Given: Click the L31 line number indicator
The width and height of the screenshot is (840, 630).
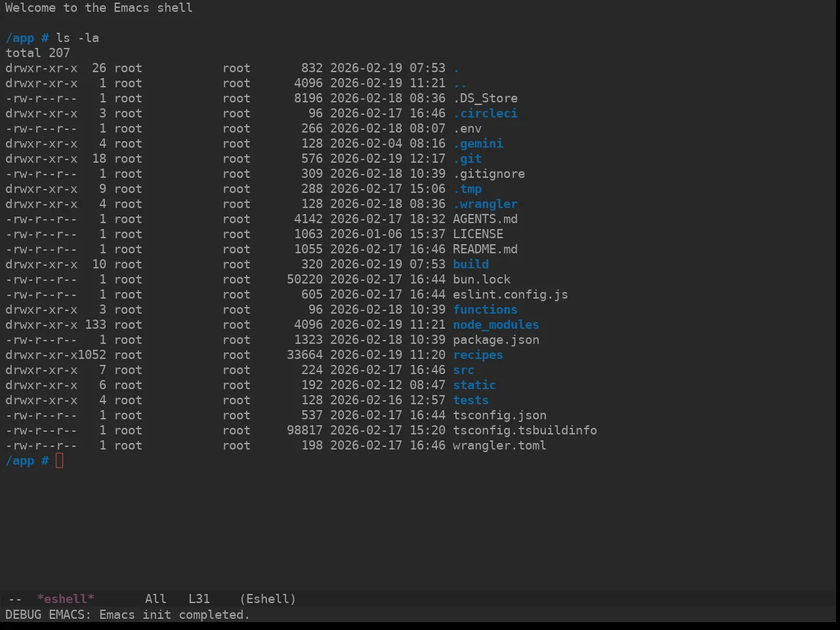Looking at the screenshot, I should [199, 598].
